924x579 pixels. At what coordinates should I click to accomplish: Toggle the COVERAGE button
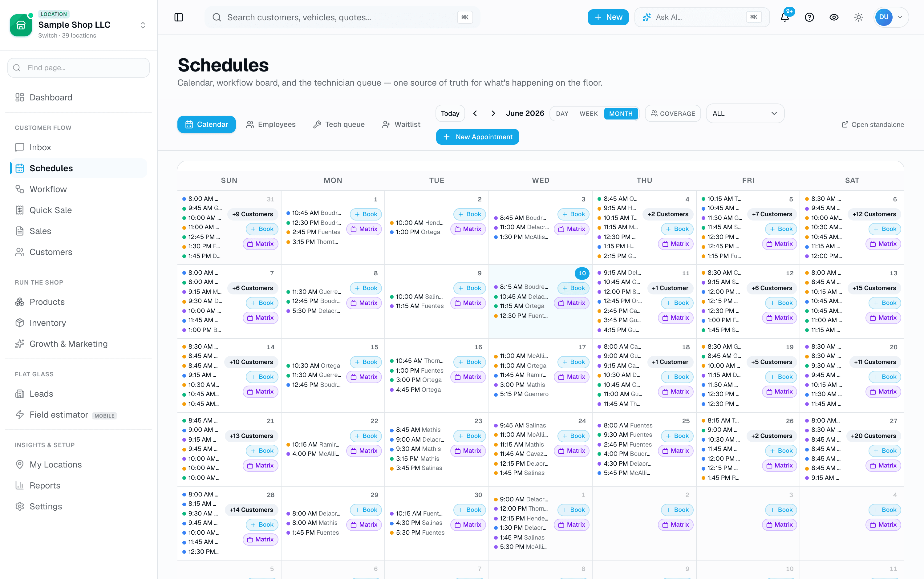pos(673,113)
